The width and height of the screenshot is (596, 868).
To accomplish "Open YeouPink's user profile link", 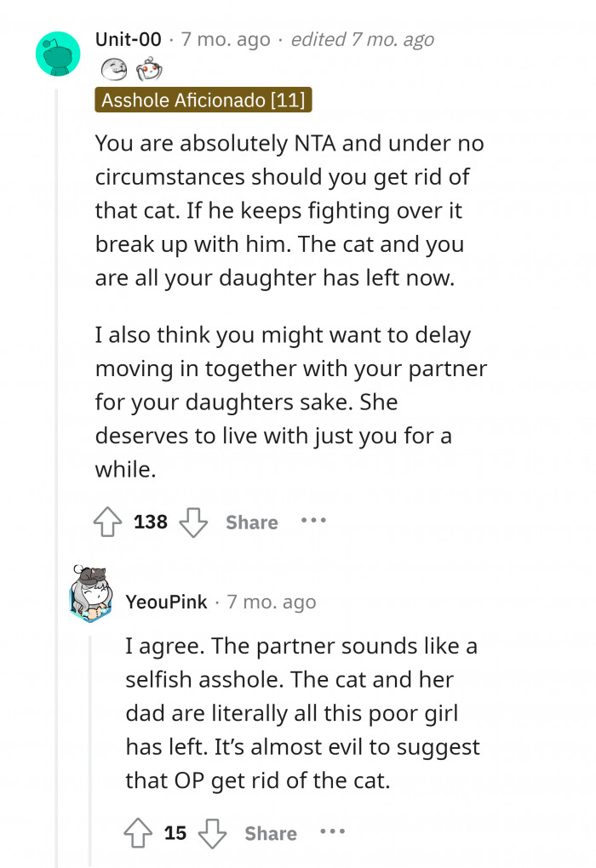I will (166, 602).
